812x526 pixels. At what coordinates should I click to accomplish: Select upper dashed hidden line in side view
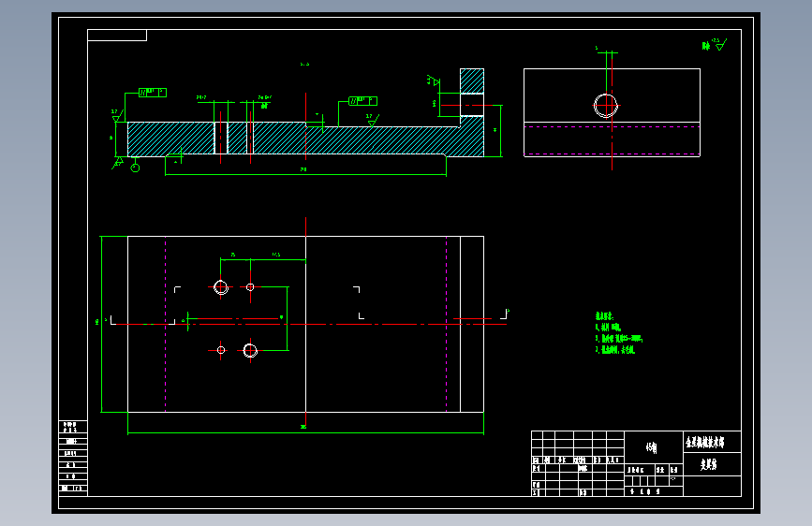[x=612, y=126]
